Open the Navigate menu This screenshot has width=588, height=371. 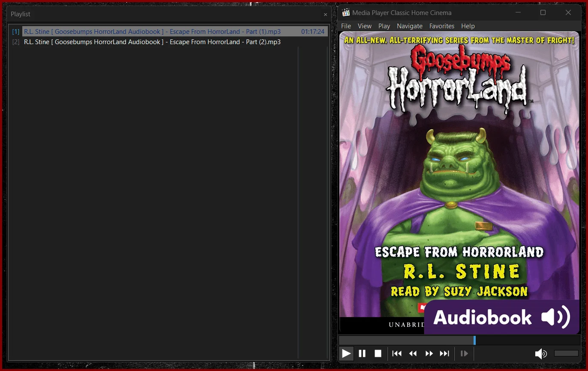[410, 26]
